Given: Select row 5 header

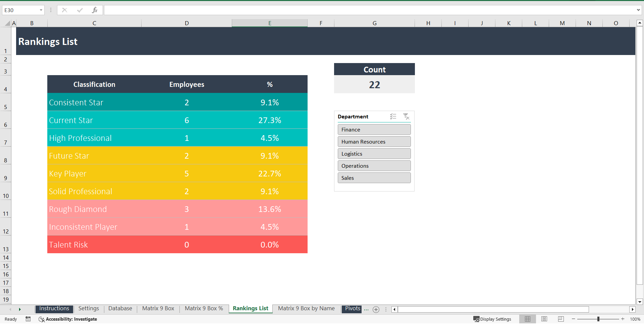Looking at the screenshot, I should [6, 102].
